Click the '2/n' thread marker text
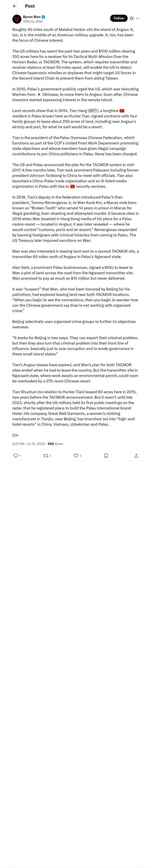 (15, 435)
